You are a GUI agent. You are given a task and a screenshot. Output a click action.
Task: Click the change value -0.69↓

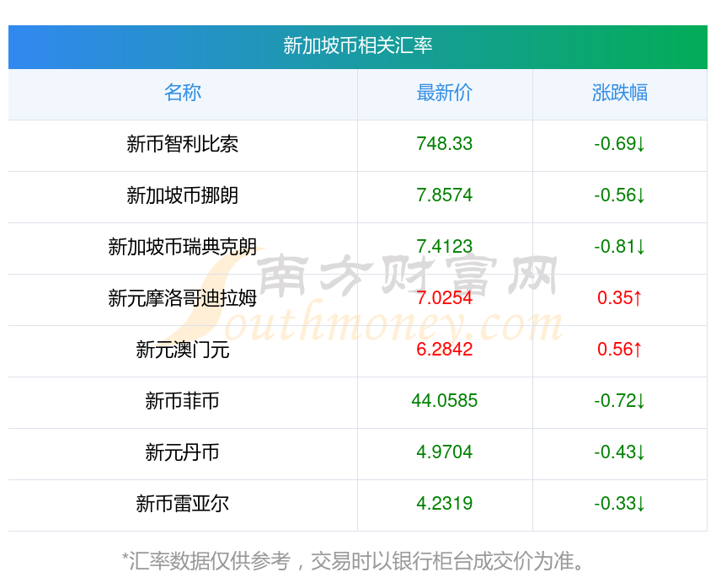pyautogui.click(x=620, y=144)
